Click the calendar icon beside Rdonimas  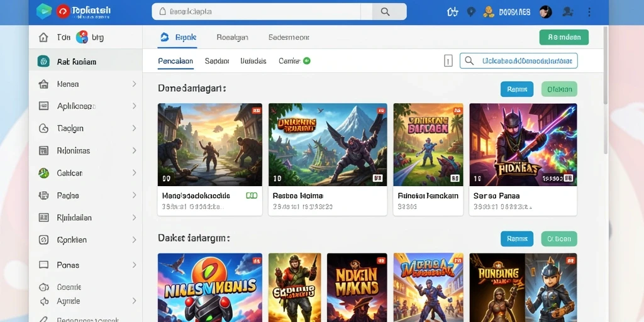pyautogui.click(x=43, y=151)
